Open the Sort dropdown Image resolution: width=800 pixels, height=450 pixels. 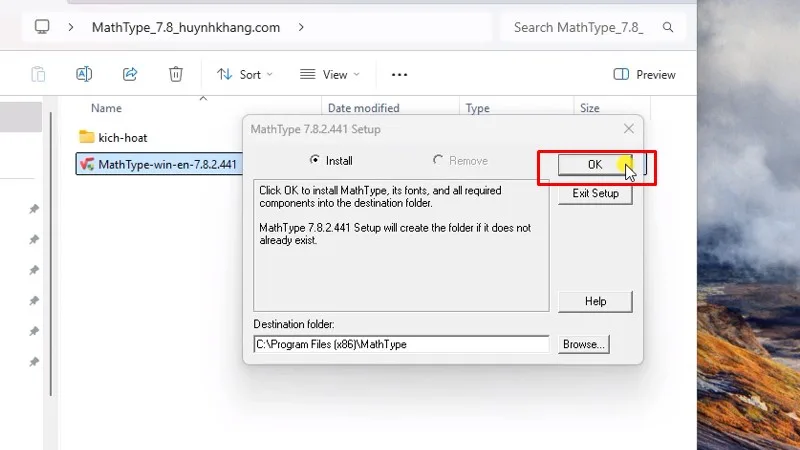coord(245,74)
